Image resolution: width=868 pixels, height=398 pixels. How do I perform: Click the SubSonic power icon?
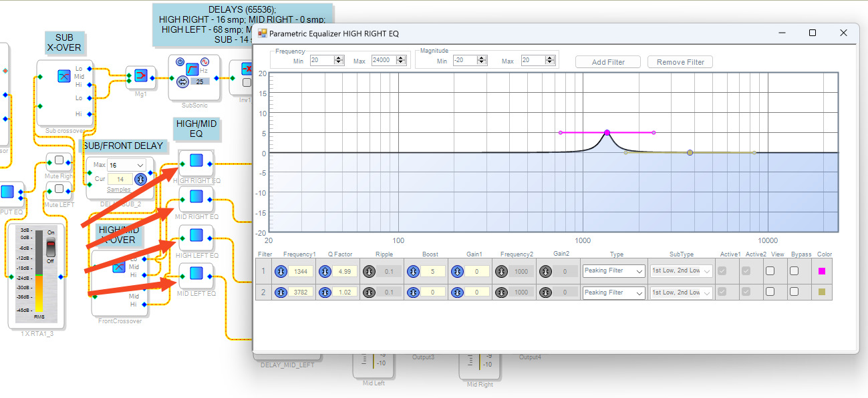coord(180,61)
